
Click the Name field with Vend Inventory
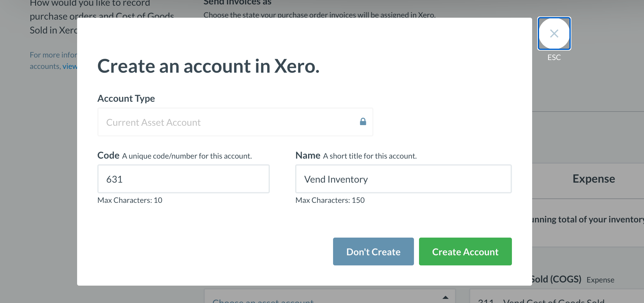[x=403, y=179]
